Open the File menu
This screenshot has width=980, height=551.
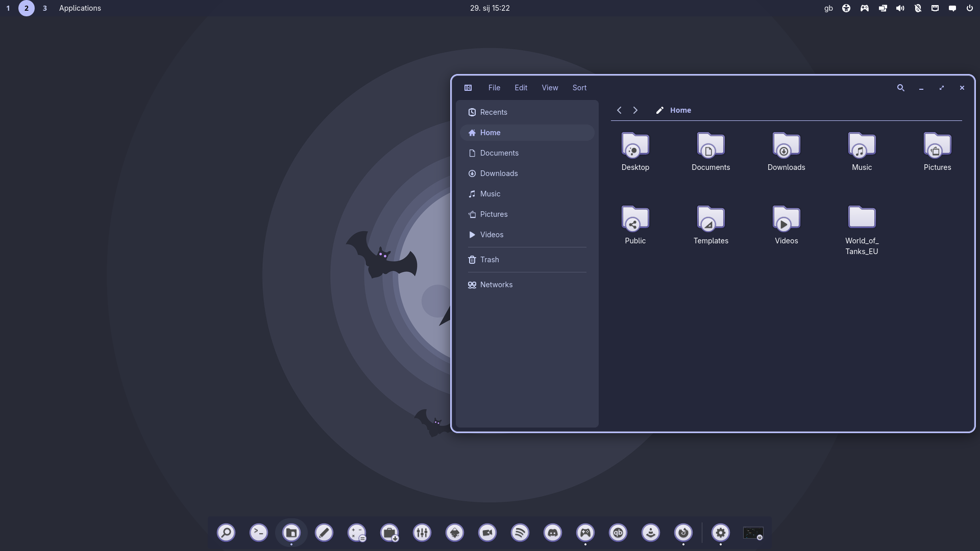coord(494,88)
